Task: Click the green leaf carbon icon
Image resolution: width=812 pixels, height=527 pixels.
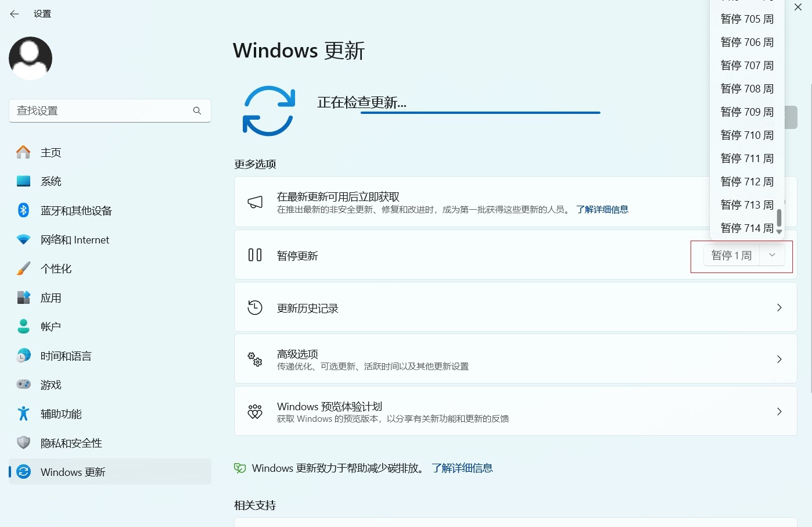Action: tap(240, 468)
